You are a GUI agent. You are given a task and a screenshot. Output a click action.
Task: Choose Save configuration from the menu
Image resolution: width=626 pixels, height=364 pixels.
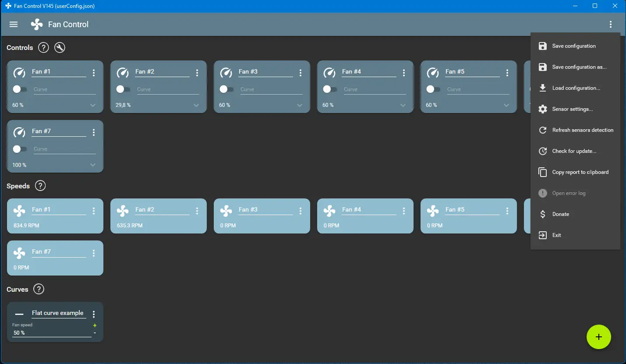tap(575, 46)
